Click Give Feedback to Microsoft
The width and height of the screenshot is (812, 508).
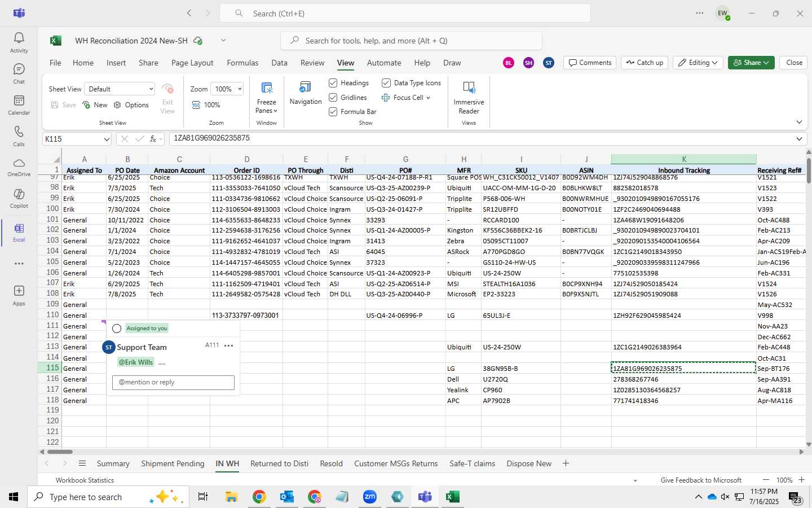[701, 480]
